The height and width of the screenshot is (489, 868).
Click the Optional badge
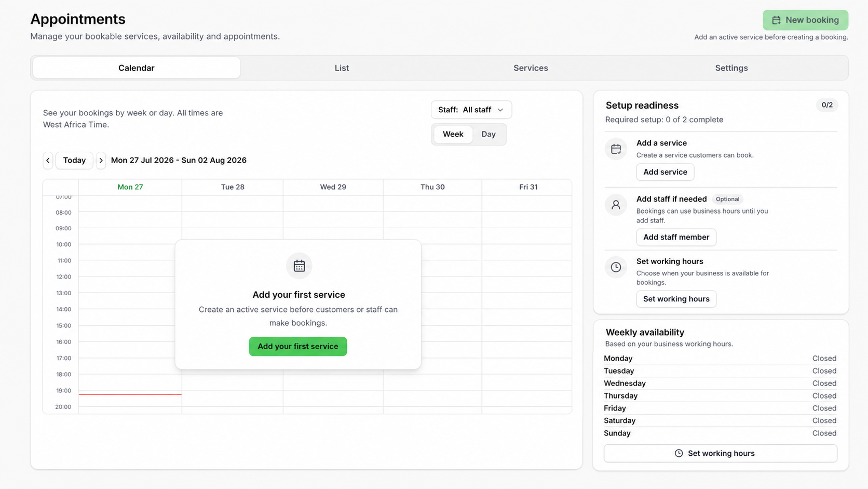(727, 199)
